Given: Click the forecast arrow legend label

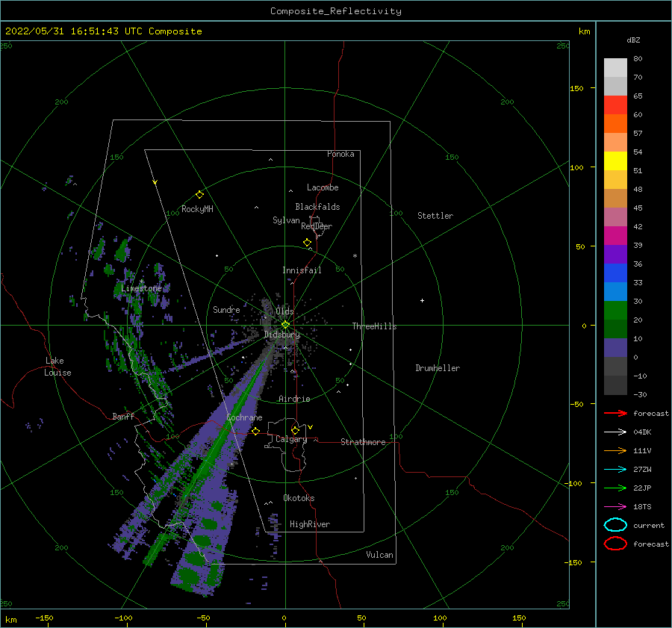Looking at the screenshot, I should click(651, 413).
